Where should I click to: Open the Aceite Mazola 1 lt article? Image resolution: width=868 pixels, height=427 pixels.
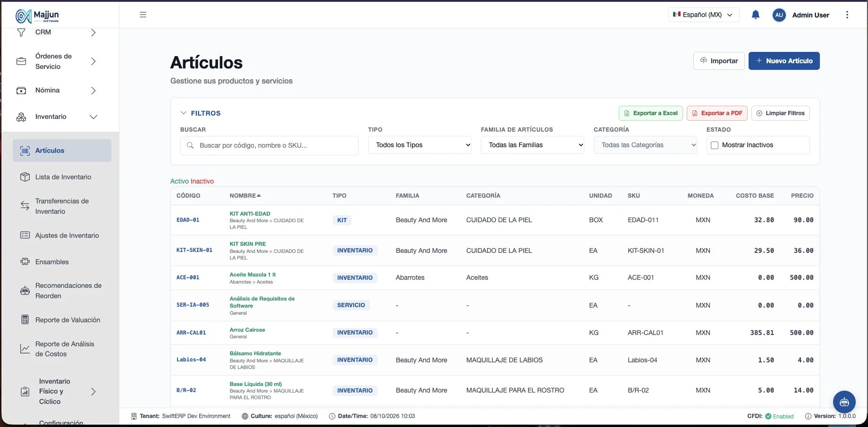coord(253,275)
